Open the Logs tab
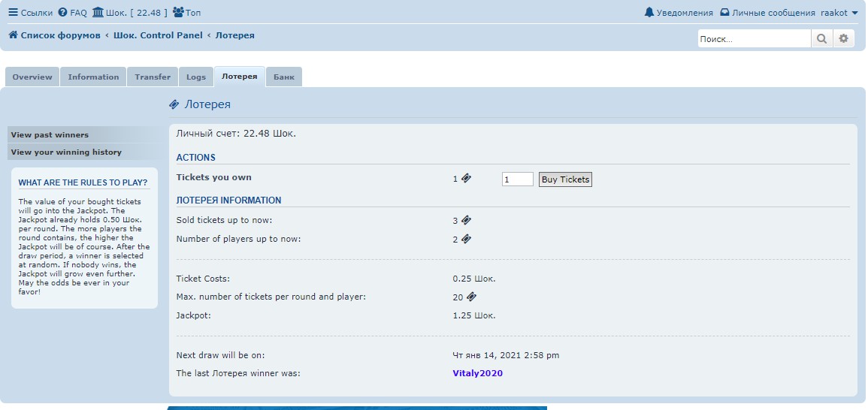 196,77
